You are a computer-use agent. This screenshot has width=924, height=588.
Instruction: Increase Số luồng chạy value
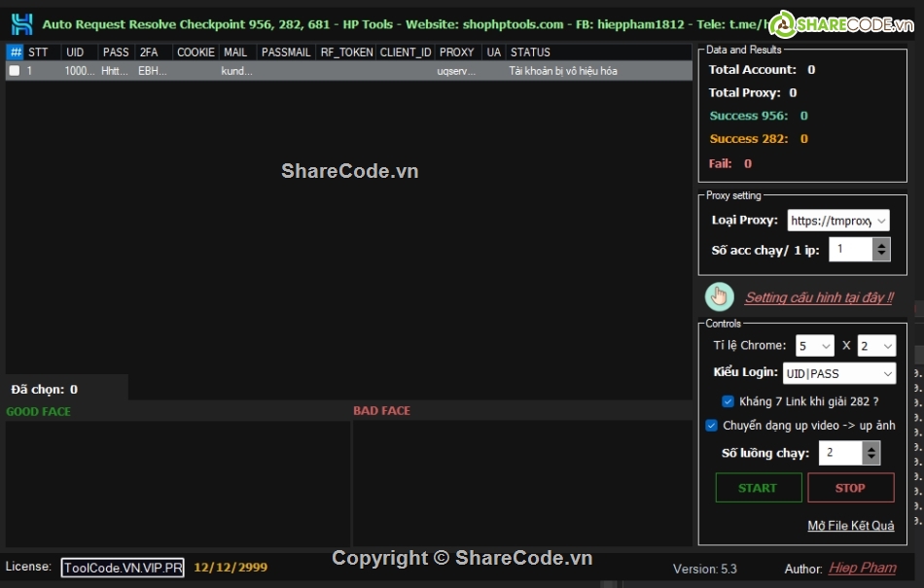point(871,447)
